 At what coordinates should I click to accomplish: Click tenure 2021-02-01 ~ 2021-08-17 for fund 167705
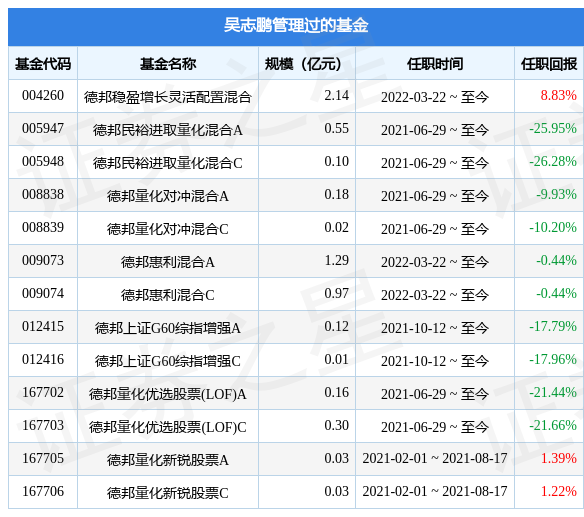click(x=435, y=459)
